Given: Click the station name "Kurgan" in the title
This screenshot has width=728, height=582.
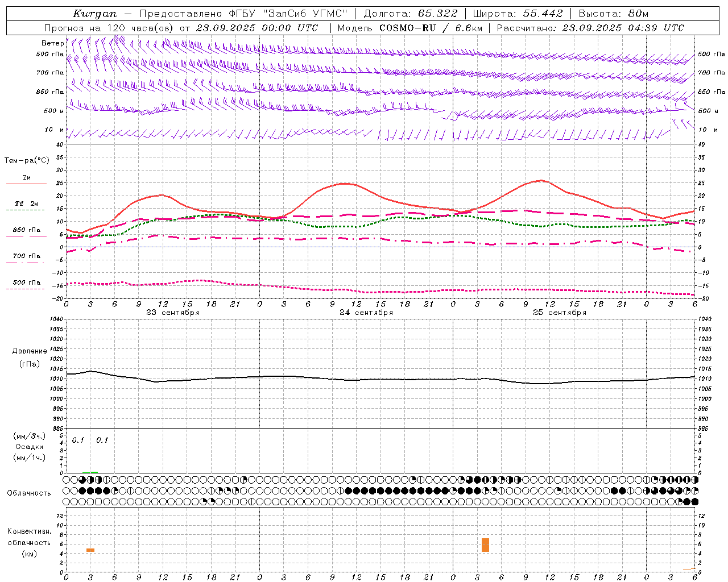Looking at the screenshot, I should (x=95, y=14).
